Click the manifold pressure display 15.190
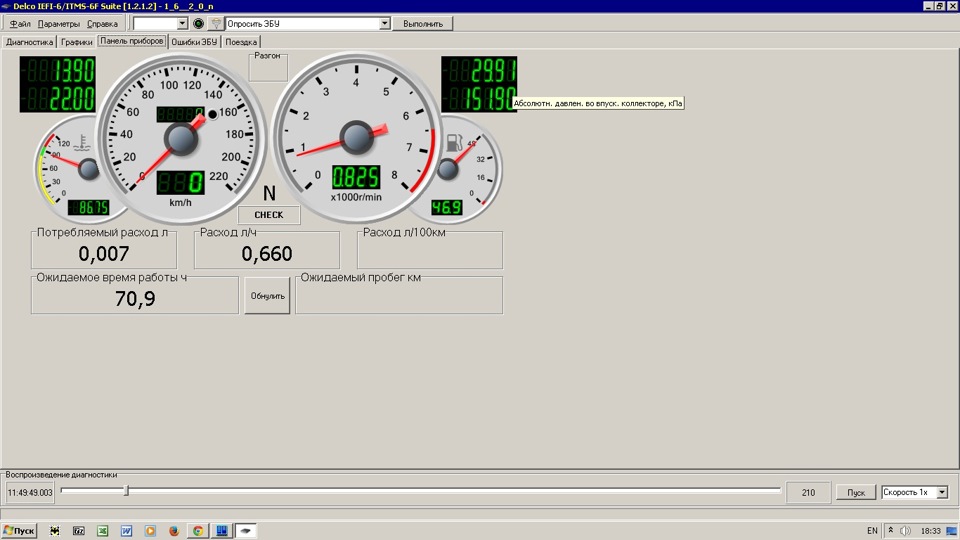Viewport: 960px width, 540px height. 479,99
